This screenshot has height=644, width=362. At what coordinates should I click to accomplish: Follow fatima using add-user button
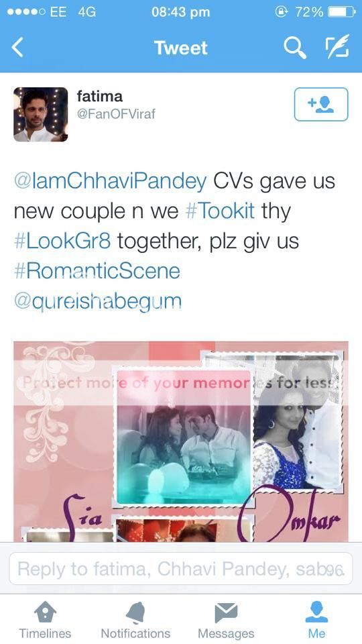pos(321,105)
